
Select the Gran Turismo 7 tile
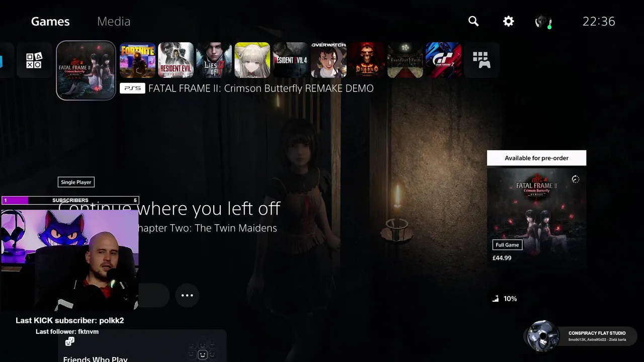(x=444, y=60)
